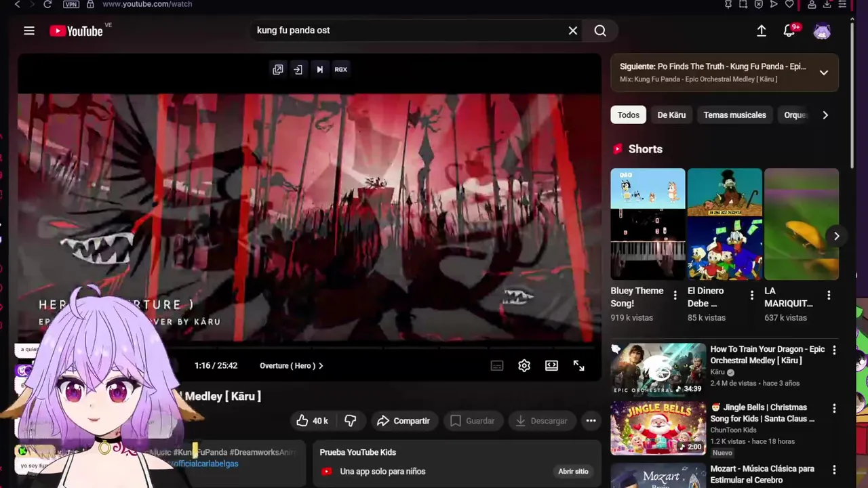This screenshot has width=868, height=488.
Task: Enter fullscreen on the player
Action: (x=578, y=366)
